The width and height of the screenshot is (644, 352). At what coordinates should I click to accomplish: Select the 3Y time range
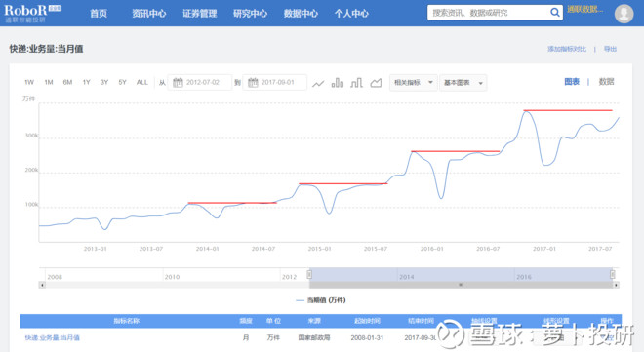[104, 83]
